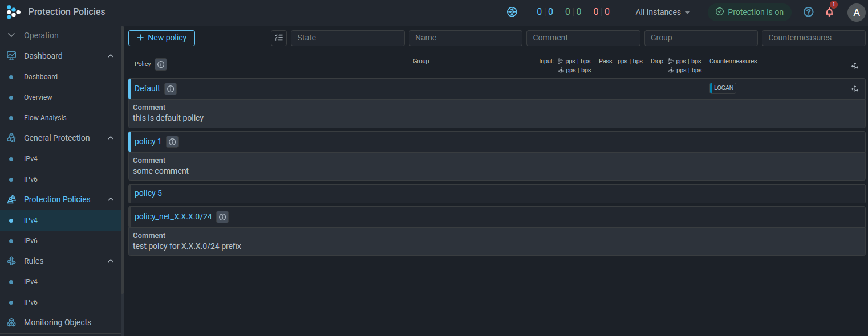Click info icon beside policy_net_X.X.X.0/24
This screenshot has height=336, width=868.
(222, 217)
